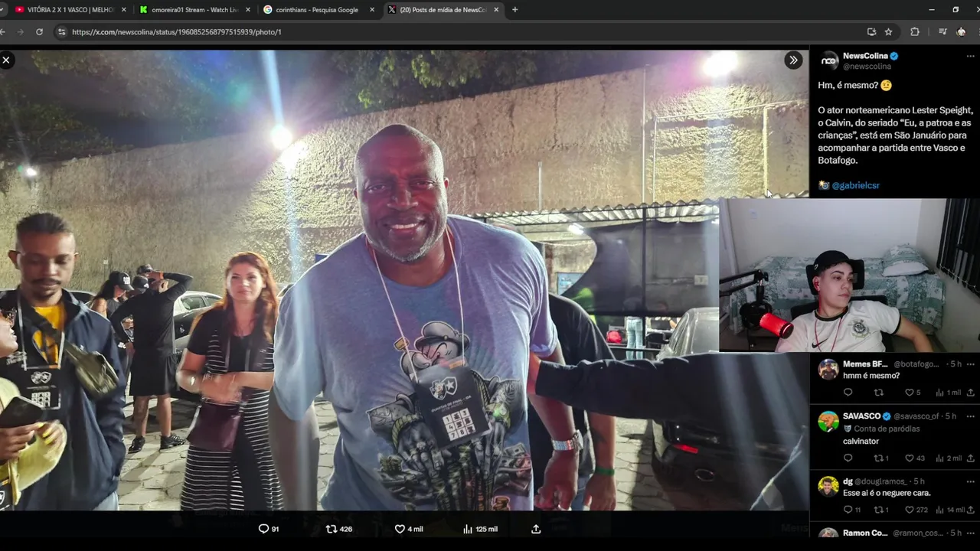
Task: Open SAVASCO profile name
Action: [861, 416]
